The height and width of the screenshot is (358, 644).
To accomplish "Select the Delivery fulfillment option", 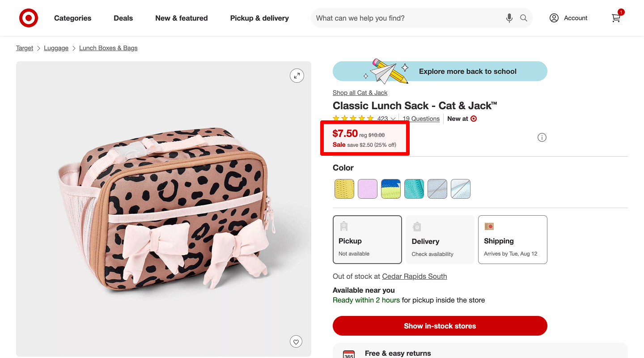I will coord(440,239).
